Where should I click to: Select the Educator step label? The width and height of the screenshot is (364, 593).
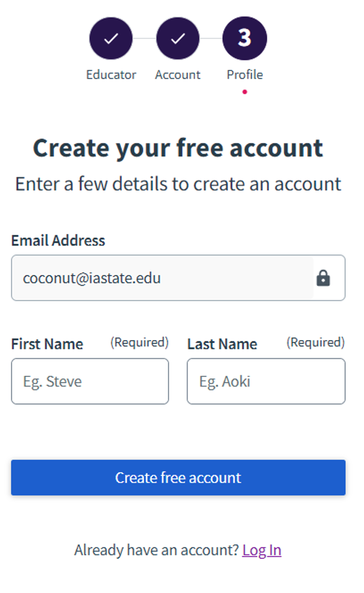[111, 74]
